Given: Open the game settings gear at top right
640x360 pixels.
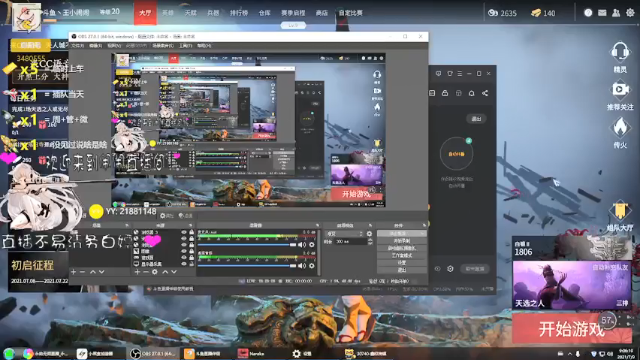Looking at the screenshot, I should (630, 13).
